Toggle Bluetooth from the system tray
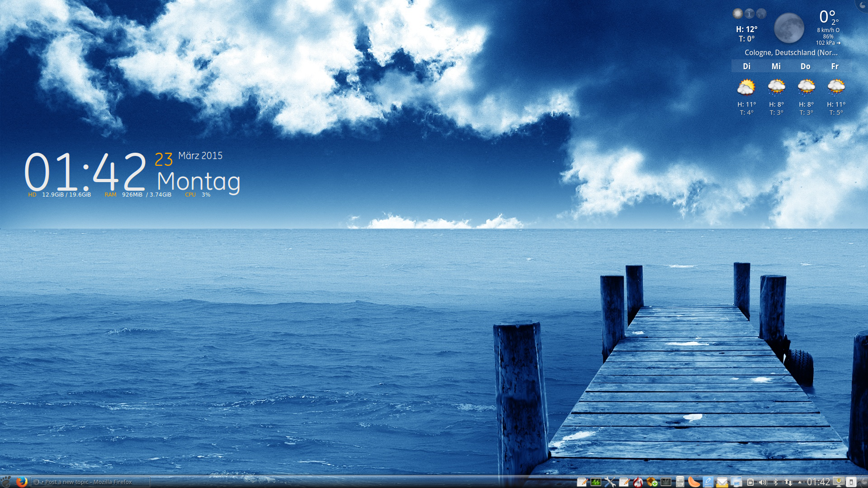Image resolution: width=868 pixels, height=488 pixels. pyautogui.click(x=776, y=482)
